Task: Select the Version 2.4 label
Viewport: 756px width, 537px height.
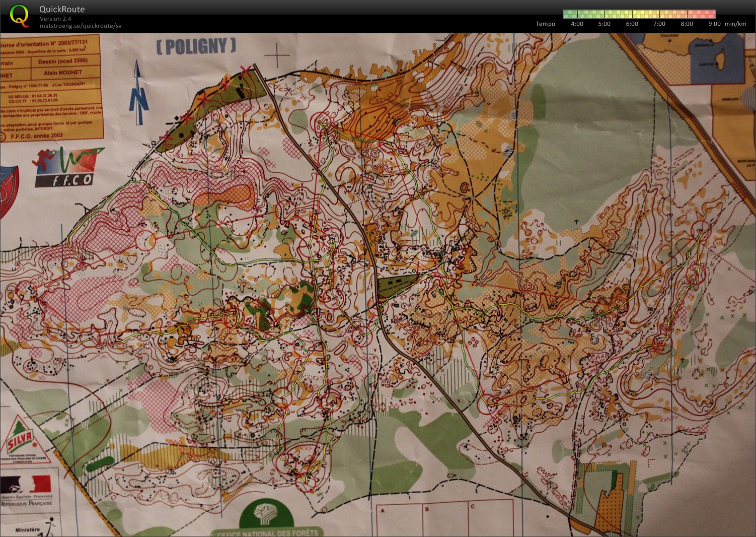Action: 55,19
